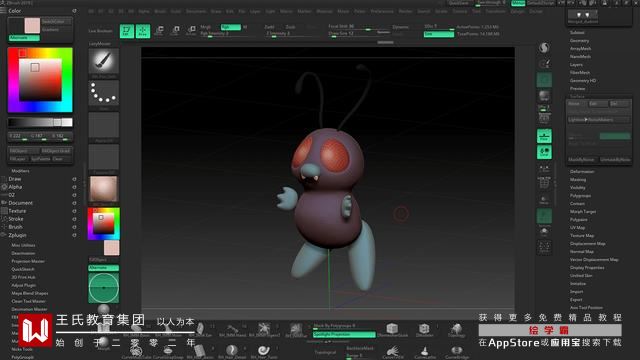This screenshot has width=640, height=360.
Task: Open the Brush menu in top menu bar
Action: point(160,11)
